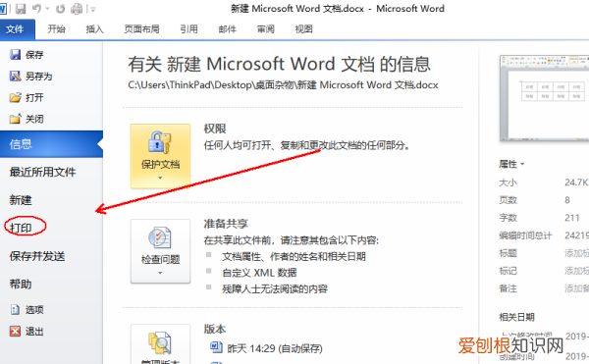Click the 备注 add field
The height and width of the screenshot is (364, 589).
[x=576, y=288]
